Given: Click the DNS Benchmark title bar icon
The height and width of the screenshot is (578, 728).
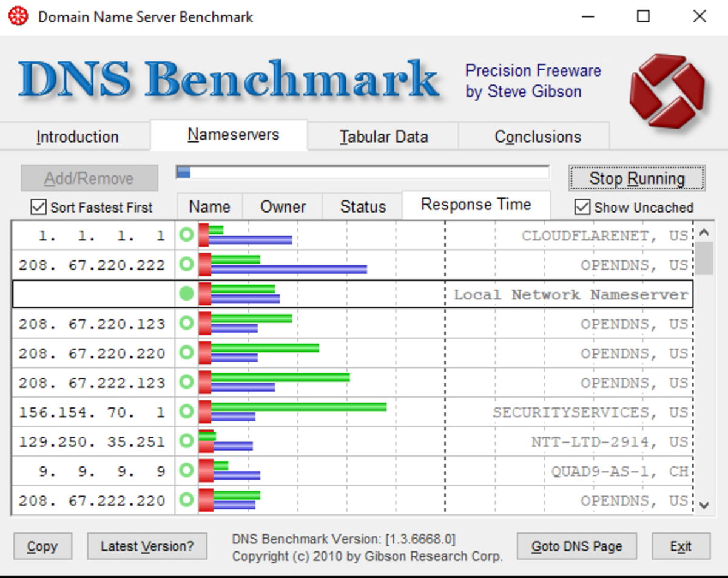Looking at the screenshot, I should click(x=19, y=16).
